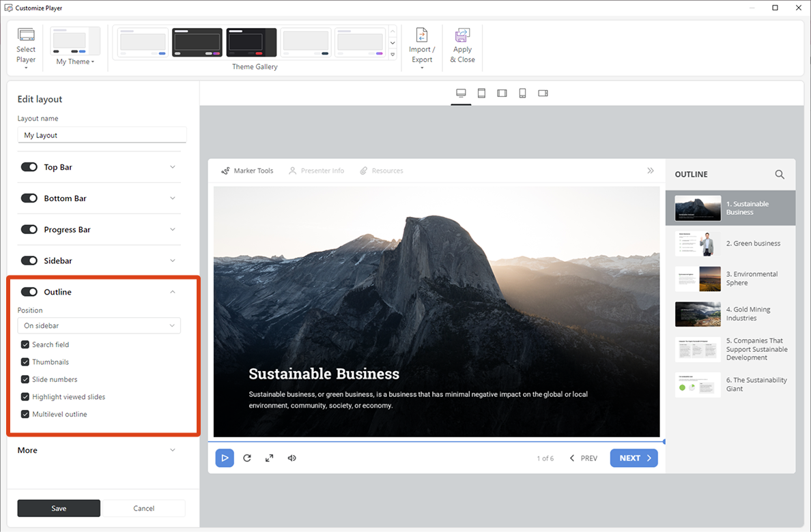Select the Gold Mining Industries slide thumbnail

click(x=698, y=314)
